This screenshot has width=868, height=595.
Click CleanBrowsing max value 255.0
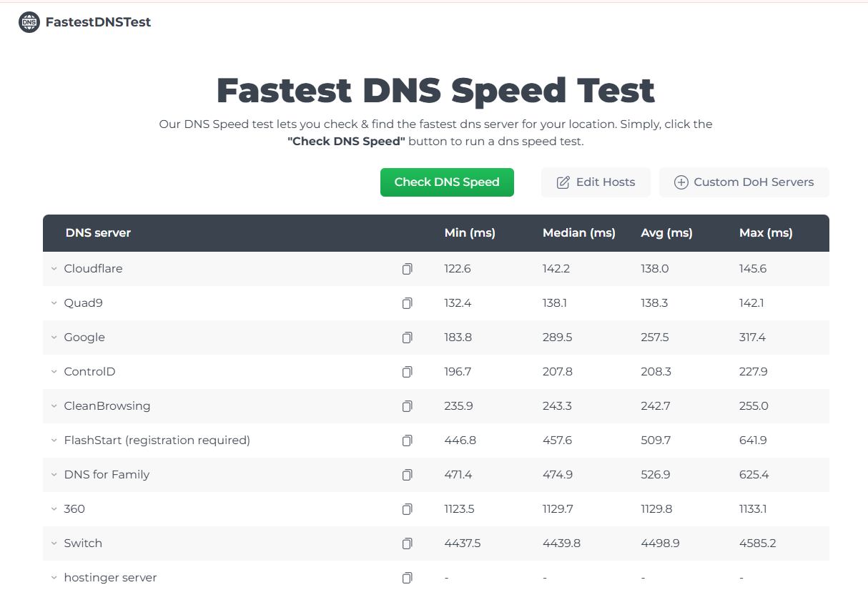point(754,406)
